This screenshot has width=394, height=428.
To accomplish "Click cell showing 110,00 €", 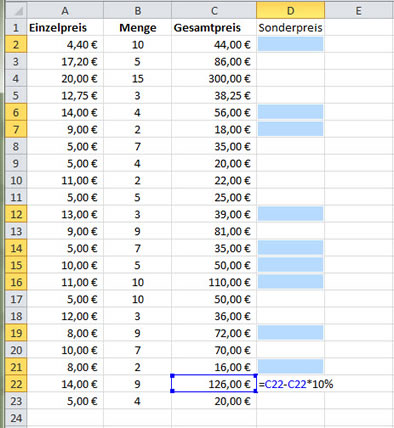I will click(214, 282).
